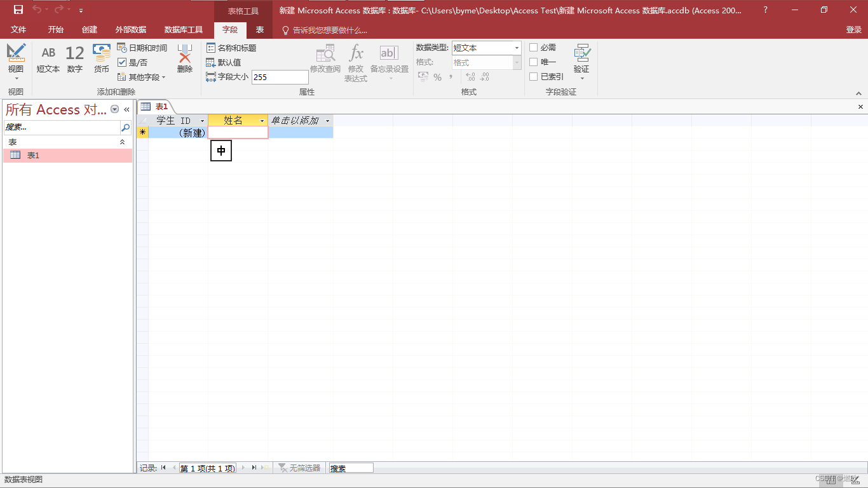Image resolution: width=868 pixels, height=488 pixels.
Task: Click the select-all corner of datasheet
Action: point(142,120)
